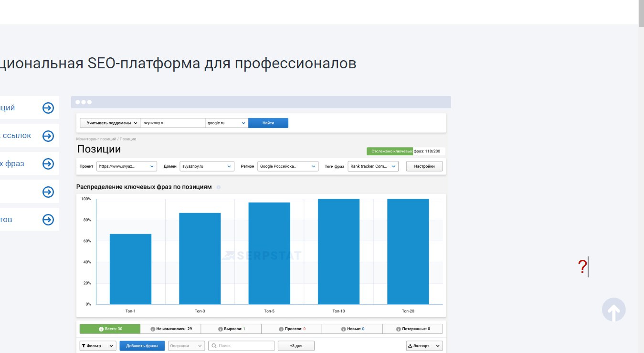Expand the Регион dropdown
This screenshot has height=353, width=644.
click(x=288, y=166)
